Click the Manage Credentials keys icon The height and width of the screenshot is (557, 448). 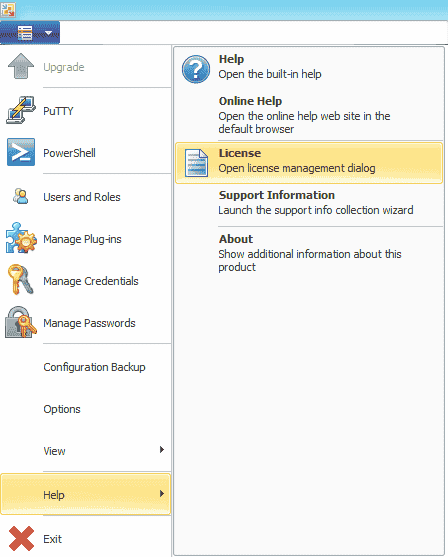[x=21, y=280]
